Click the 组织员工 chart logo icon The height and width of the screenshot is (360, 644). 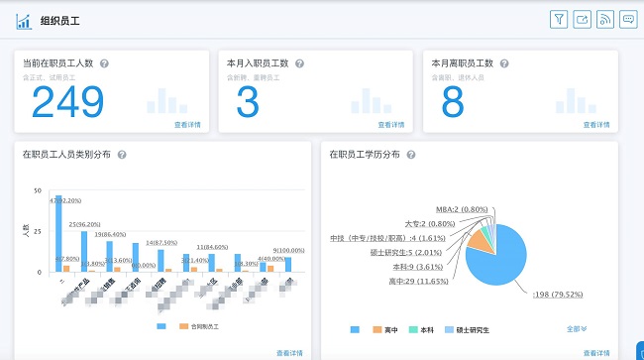coord(24,22)
